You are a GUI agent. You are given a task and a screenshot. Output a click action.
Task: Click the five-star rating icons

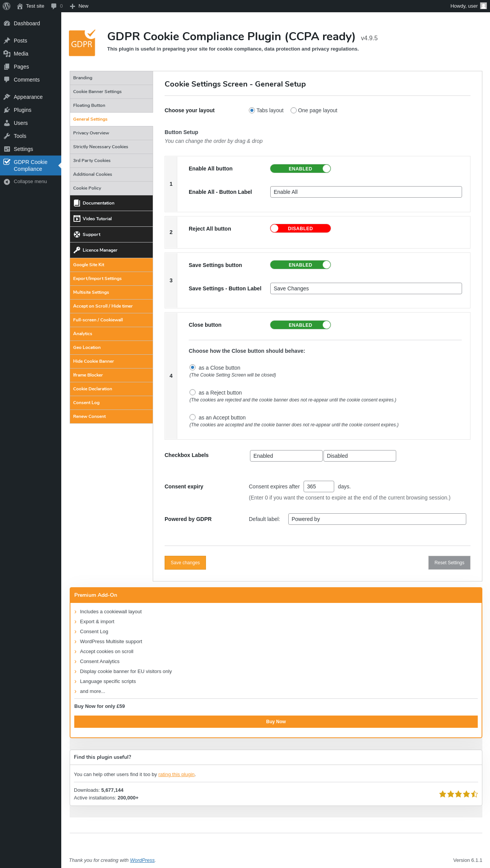[x=458, y=794]
